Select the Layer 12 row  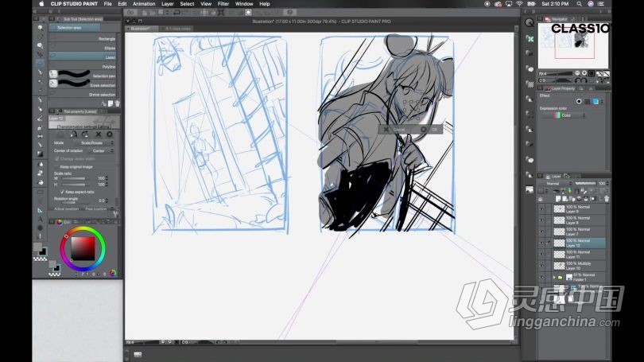coord(579,243)
